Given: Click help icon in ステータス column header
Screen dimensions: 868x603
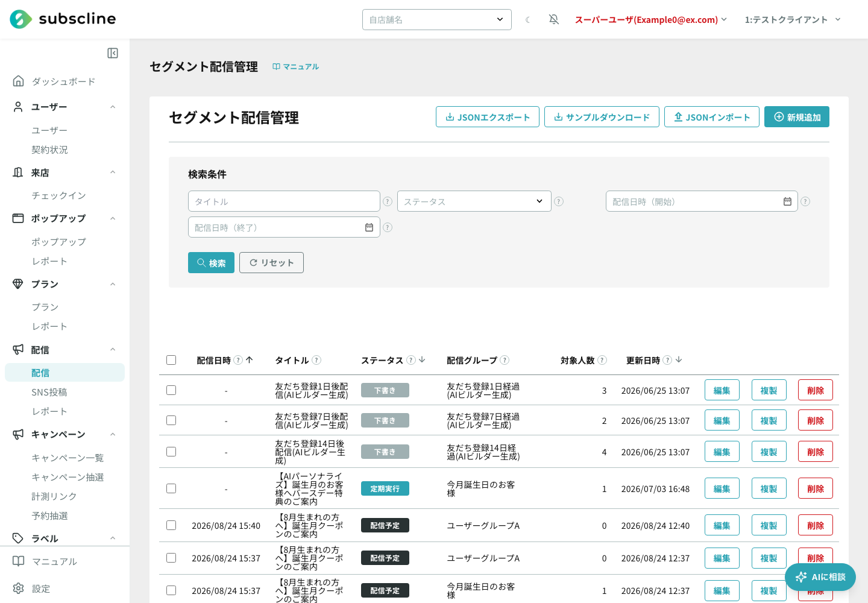Looking at the screenshot, I should [411, 360].
